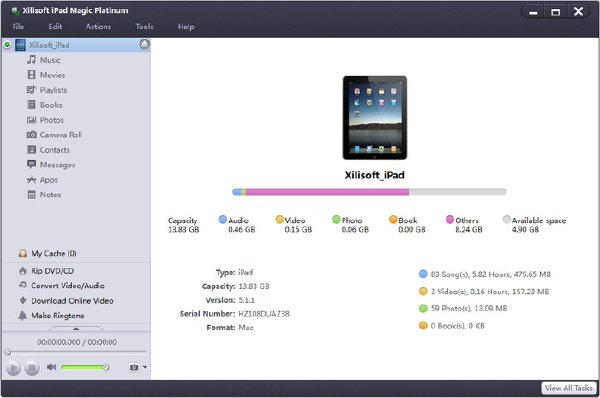Open the Books icon
Screen dimensions: 600x398
(32, 104)
